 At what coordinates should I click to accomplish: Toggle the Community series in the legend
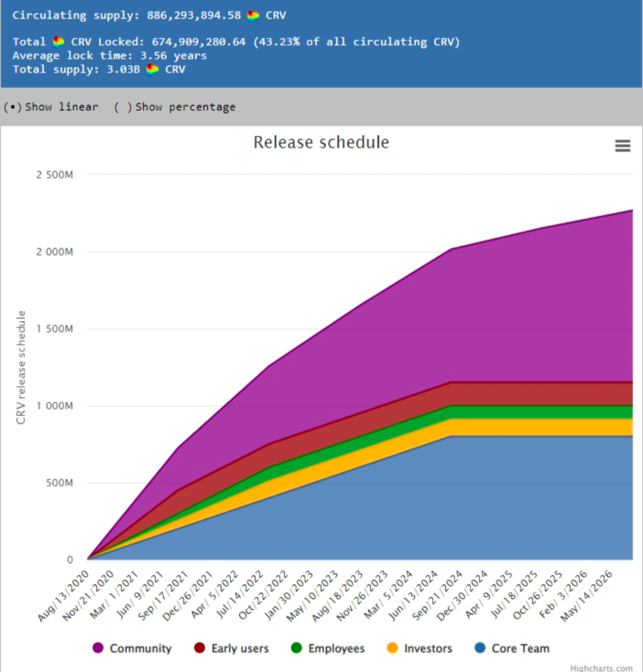(132, 648)
